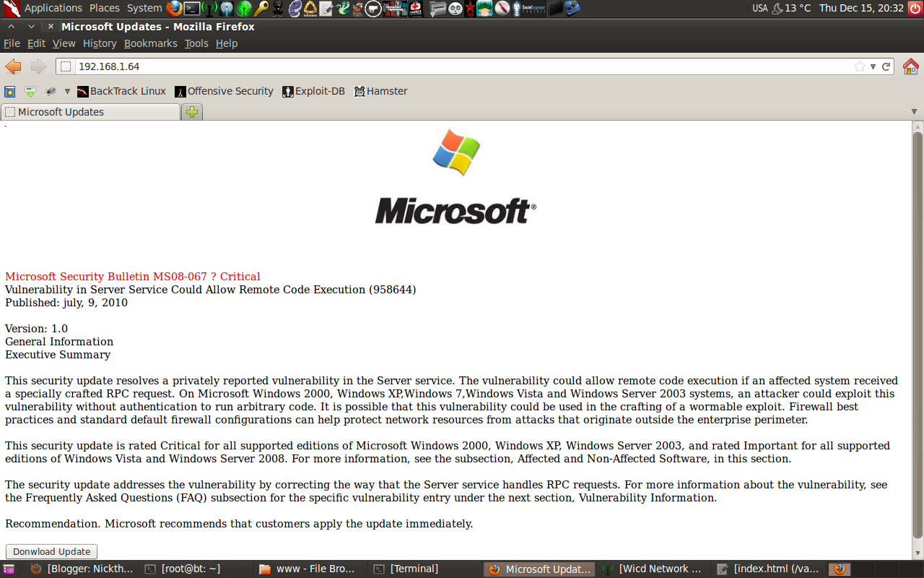The image size is (924, 578).
Task: Open the Applications menu in top panel
Action: coord(53,8)
